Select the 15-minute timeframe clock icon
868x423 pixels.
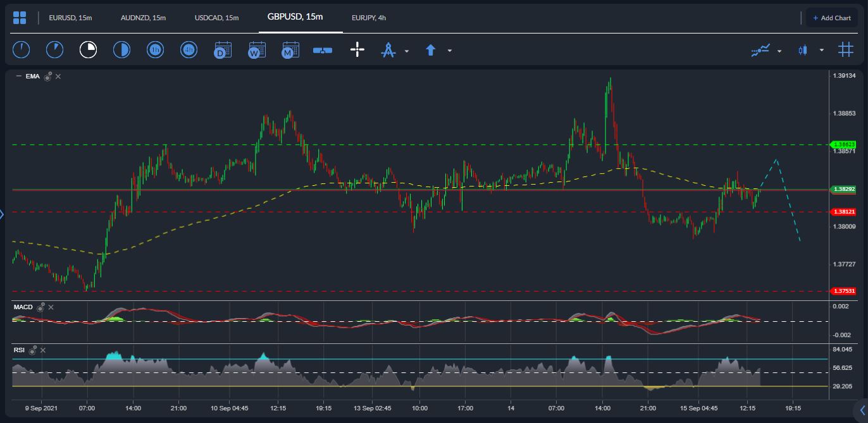tap(88, 50)
